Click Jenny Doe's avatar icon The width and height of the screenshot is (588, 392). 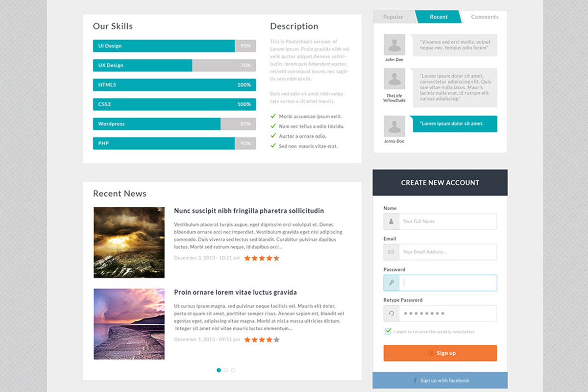tap(394, 126)
